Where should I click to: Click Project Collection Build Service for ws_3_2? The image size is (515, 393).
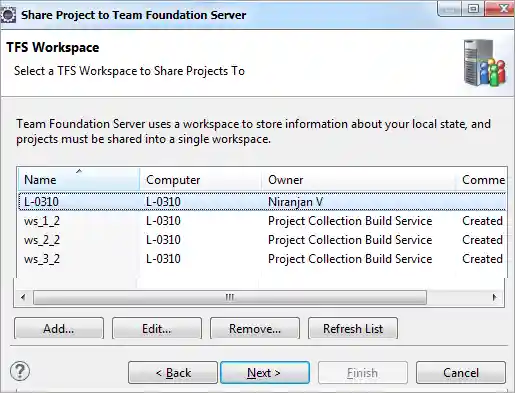pos(350,259)
